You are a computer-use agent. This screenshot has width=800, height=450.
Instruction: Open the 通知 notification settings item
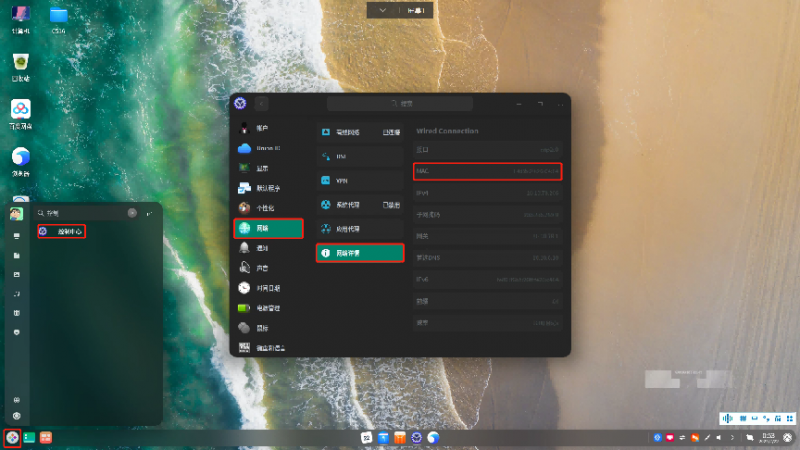tap(268, 248)
